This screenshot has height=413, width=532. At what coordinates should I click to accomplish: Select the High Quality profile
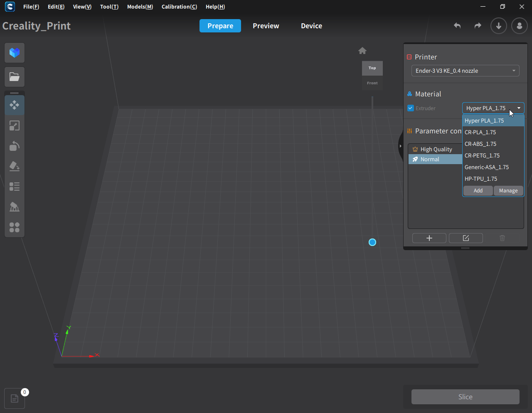tap(435, 149)
